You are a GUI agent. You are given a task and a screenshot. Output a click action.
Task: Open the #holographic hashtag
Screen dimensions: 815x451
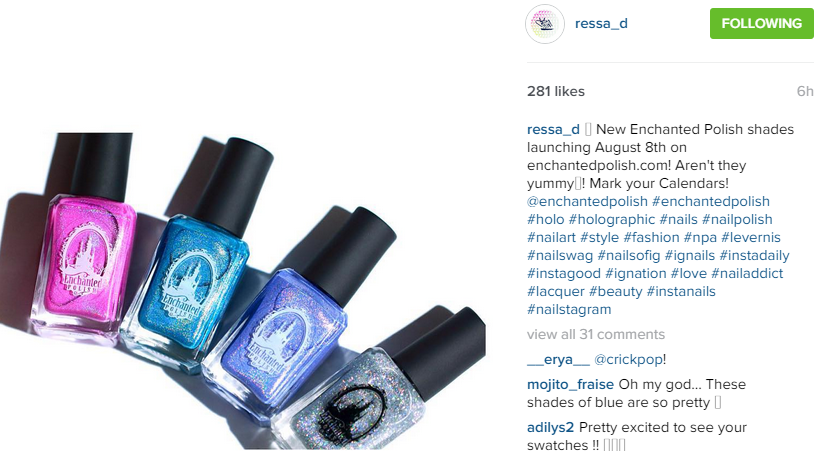click(611, 219)
